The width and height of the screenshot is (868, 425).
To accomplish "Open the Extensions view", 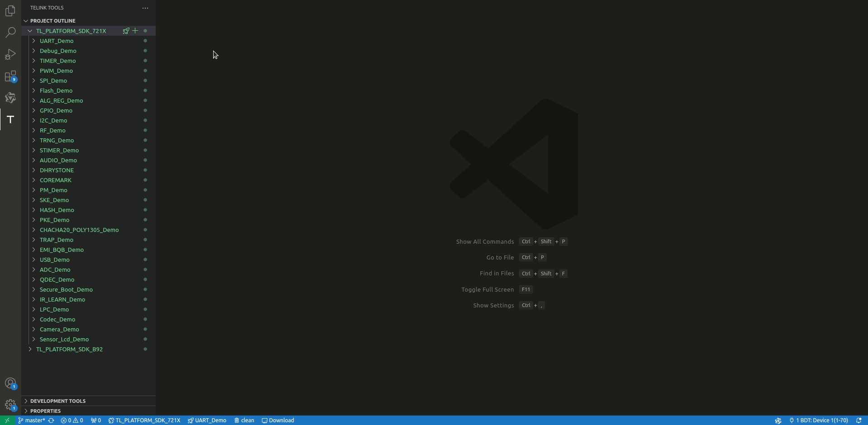I will pyautogui.click(x=10, y=76).
